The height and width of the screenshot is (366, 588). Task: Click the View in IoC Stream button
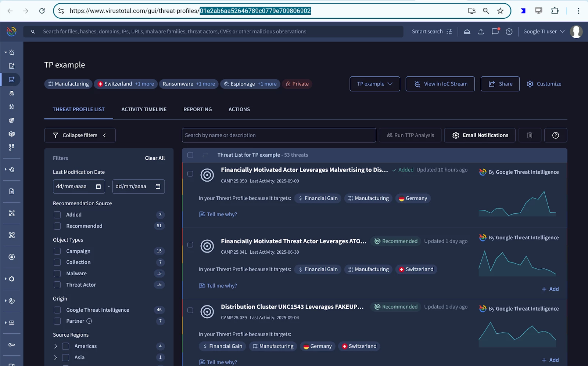pos(440,84)
